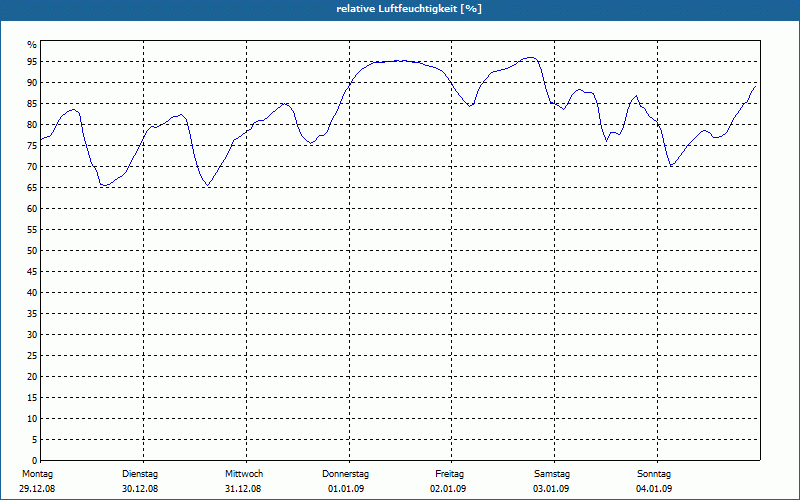Click the 75 value on the y-axis
Viewport: 800px width, 500px height.
point(32,145)
